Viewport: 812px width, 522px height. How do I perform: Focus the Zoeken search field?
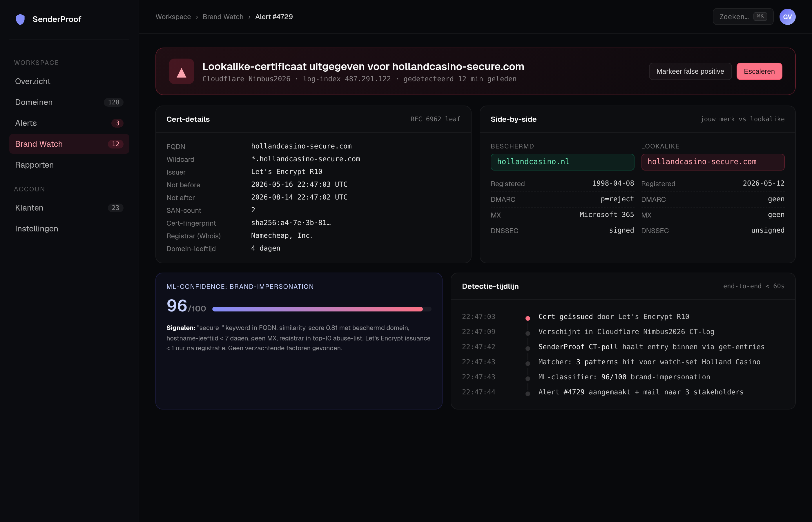click(743, 17)
